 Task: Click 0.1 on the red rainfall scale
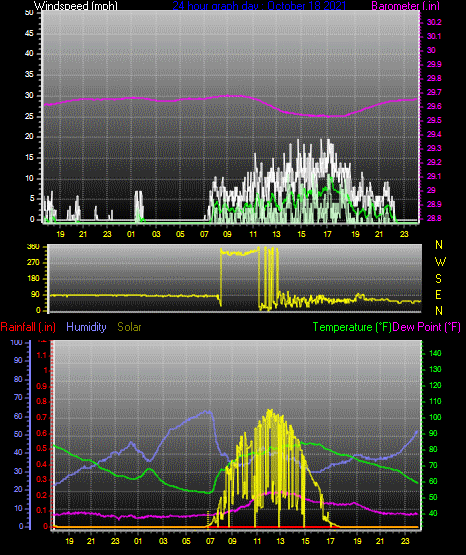tap(42, 510)
